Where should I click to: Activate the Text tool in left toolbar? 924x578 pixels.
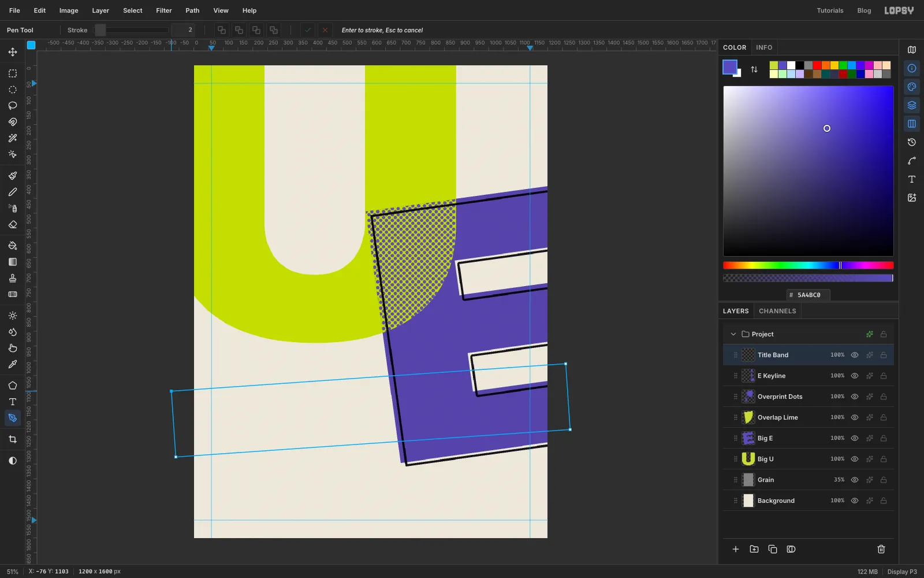click(13, 402)
